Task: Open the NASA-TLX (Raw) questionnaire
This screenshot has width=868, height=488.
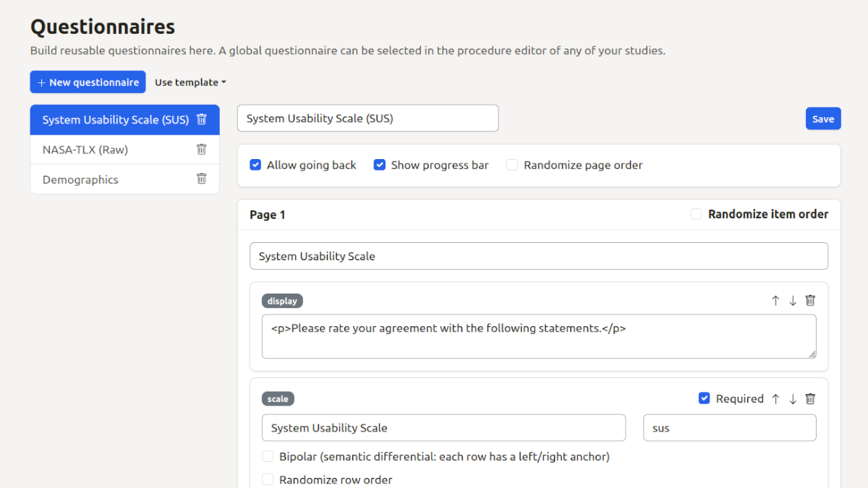Action: pyautogui.click(x=124, y=150)
